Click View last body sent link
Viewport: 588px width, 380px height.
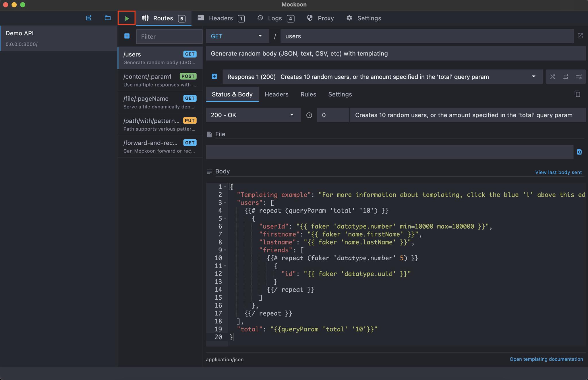click(558, 172)
